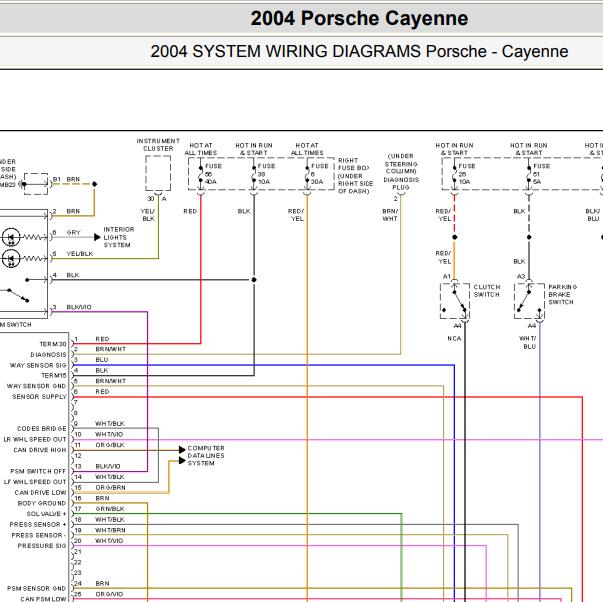603x602 pixels.
Task: Click the System Wiring Diagrams subtitle
Action: pos(359,52)
